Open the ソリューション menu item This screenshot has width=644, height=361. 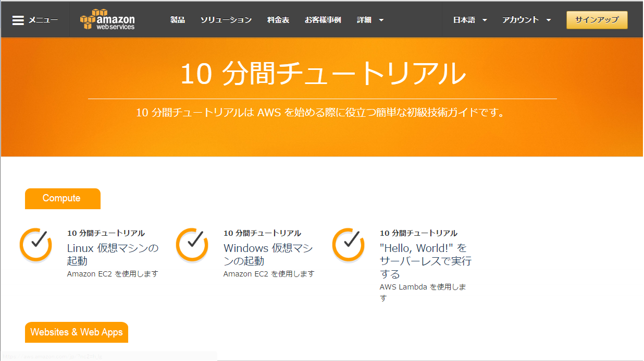[x=226, y=20]
